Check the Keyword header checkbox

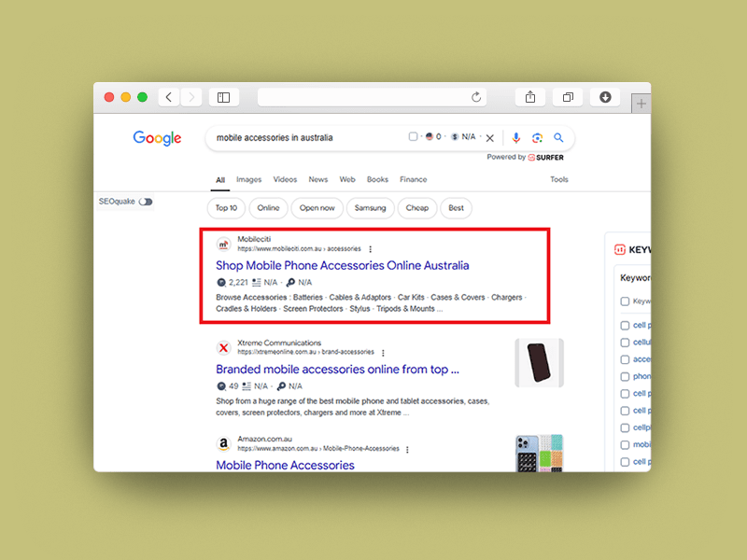pyautogui.click(x=625, y=301)
